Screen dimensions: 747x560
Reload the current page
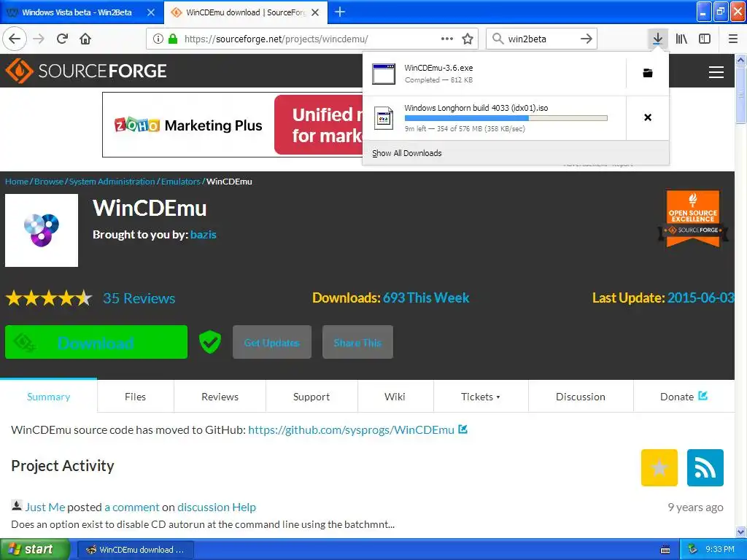62,39
